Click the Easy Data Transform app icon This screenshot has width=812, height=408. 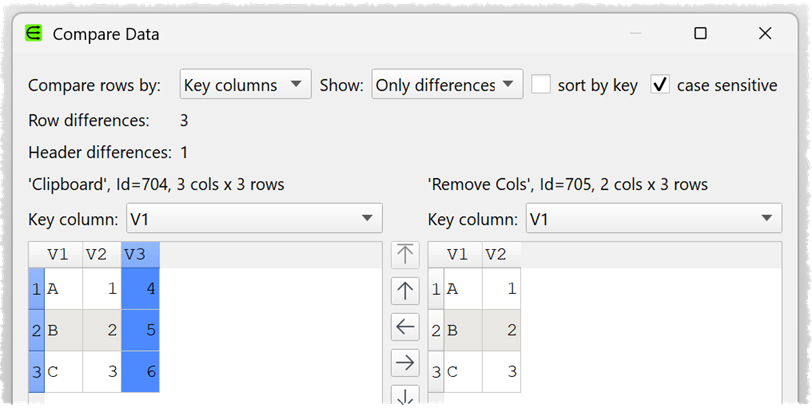tap(33, 34)
